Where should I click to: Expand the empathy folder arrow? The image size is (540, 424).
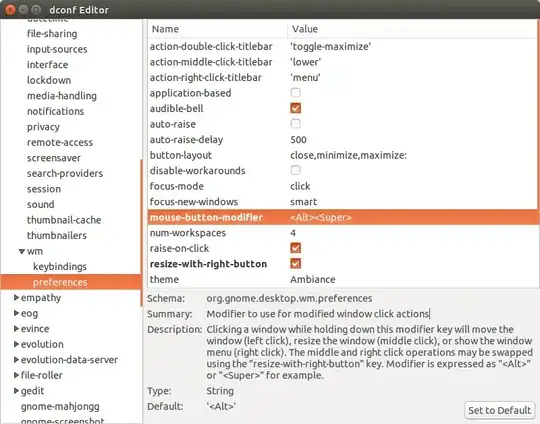coord(16,298)
